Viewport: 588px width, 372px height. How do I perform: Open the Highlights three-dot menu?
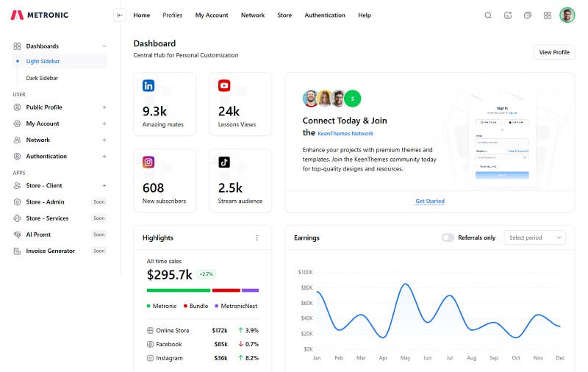257,237
